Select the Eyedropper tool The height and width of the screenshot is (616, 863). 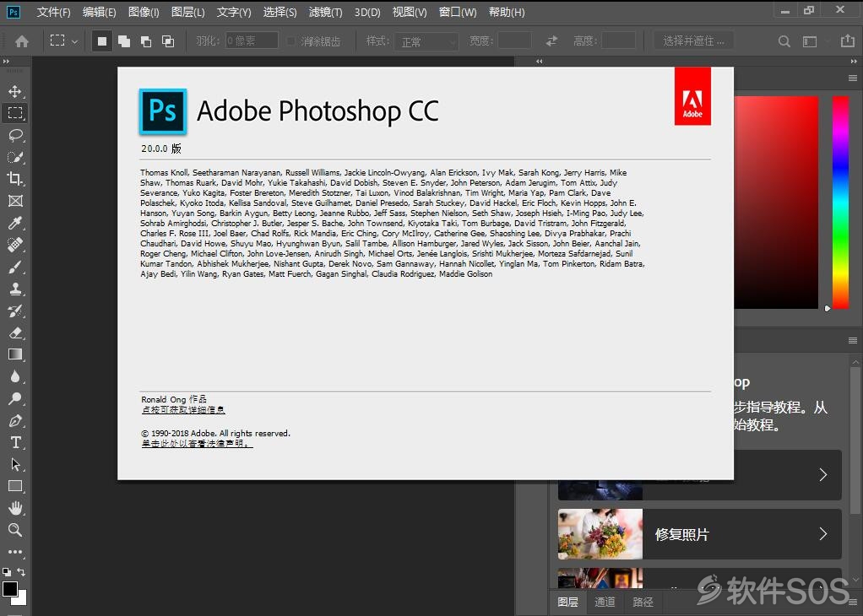[15, 223]
